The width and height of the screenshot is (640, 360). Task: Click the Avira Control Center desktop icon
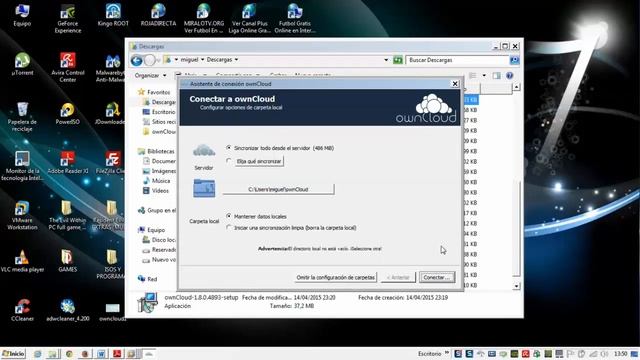(x=68, y=68)
